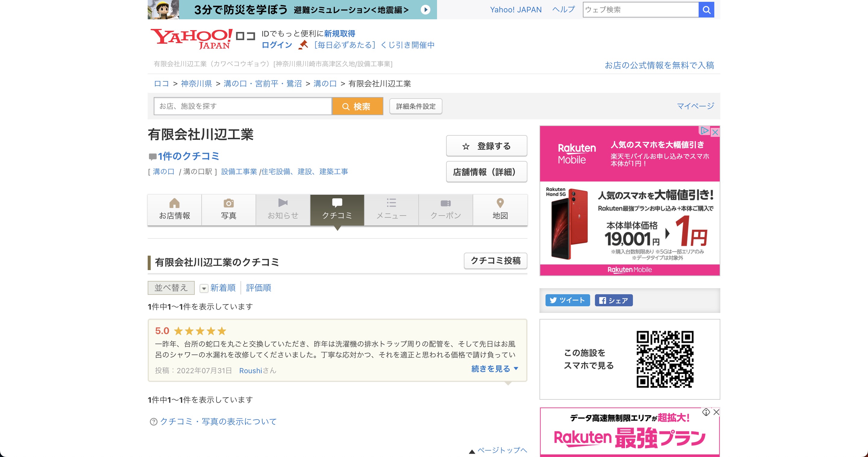The image size is (868, 457).
Task: Click the QR code image
Action: pos(665,359)
